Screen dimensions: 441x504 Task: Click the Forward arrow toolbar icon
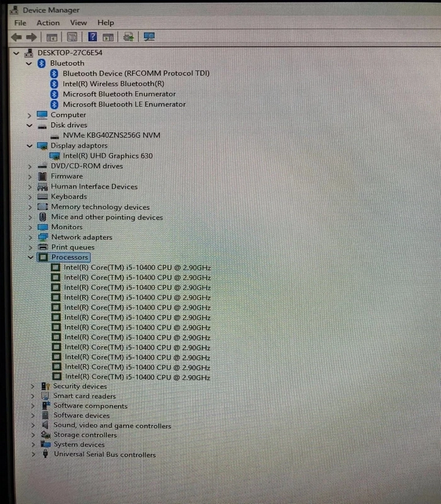click(31, 37)
